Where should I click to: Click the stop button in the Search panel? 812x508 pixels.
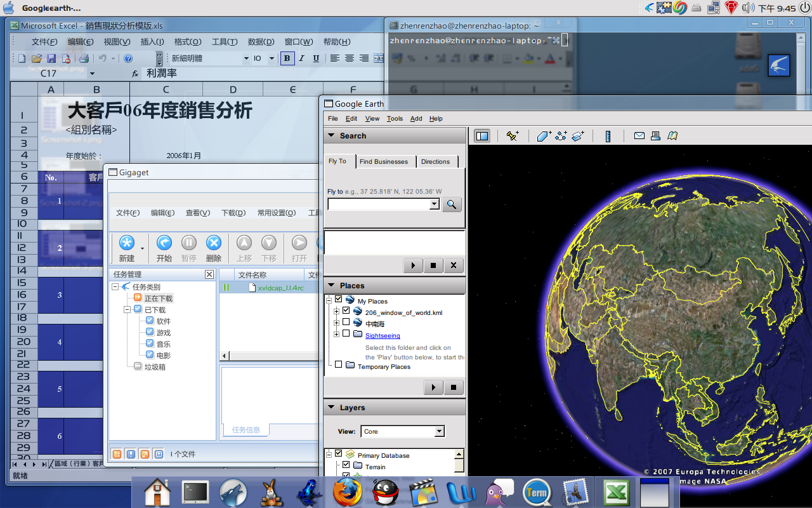(433, 265)
